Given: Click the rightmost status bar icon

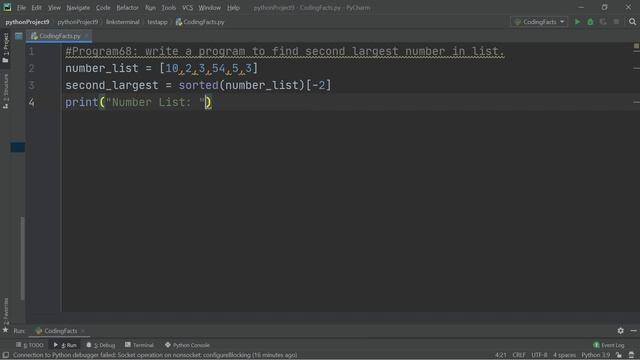Looking at the screenshot, I should pos(631,355).
